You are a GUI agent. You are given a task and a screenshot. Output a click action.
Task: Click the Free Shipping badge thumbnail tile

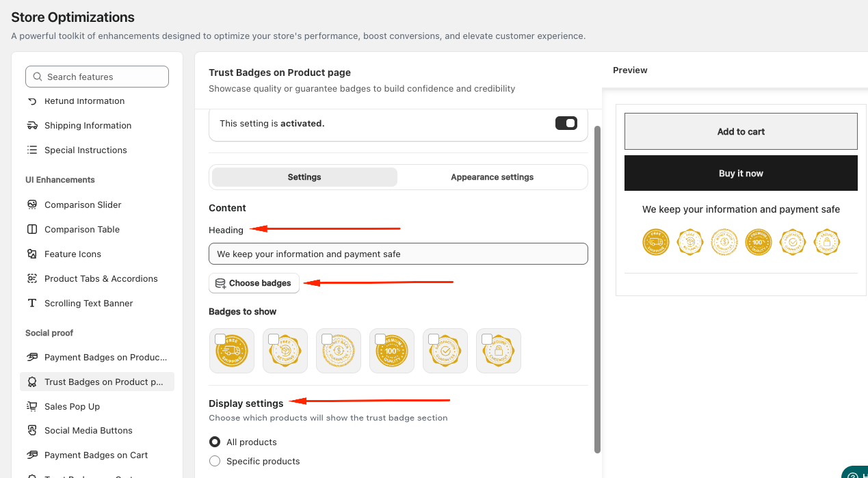[x=232, y=351]
